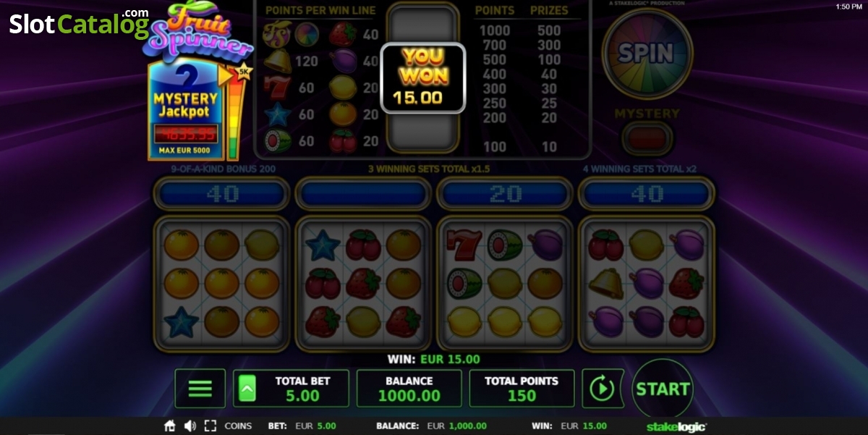
Task: Click the red seven symbol in third set
Action: point(464,246)
